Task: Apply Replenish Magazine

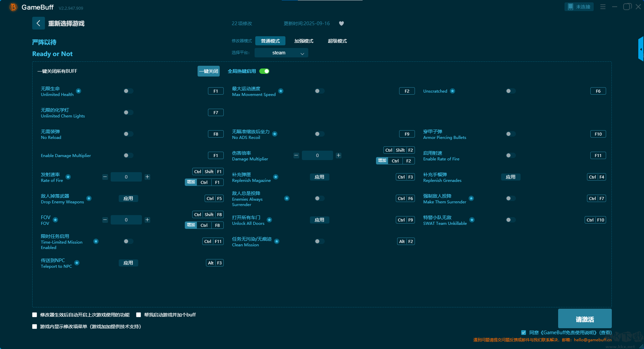Action: point(319,177)
